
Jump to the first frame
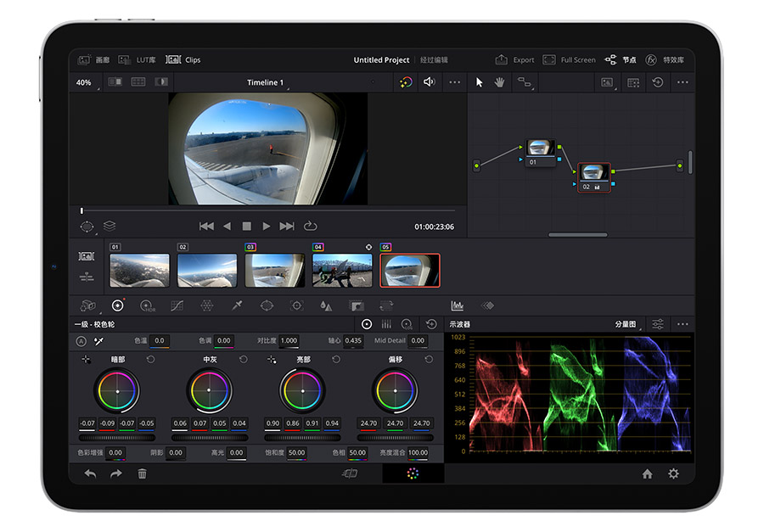(x=206, y=226)
